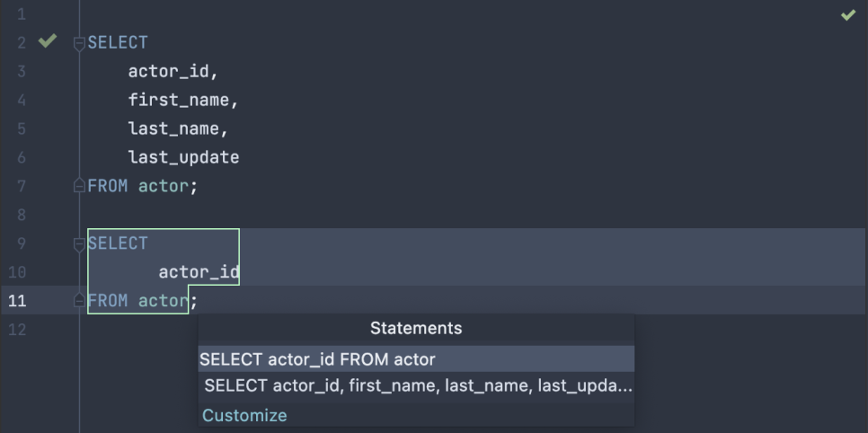Click the green checkmark beside line 2
The width and height of the screenshot is (868, 433).
[48, 40]
